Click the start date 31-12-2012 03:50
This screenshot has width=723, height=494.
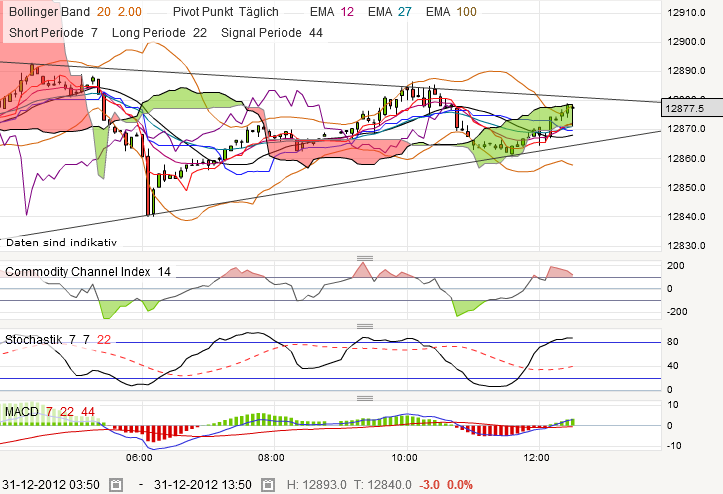click(x=51, y=485)
